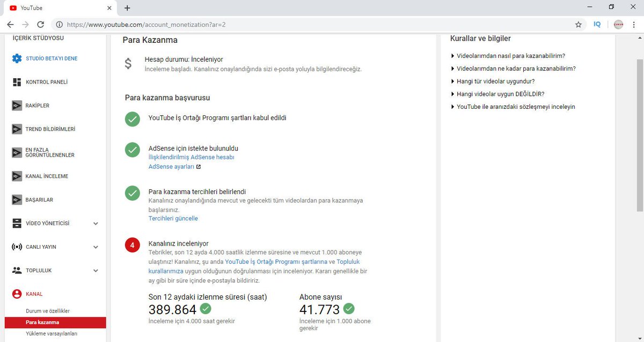
Task: Click the Tercihleri güncelle link
Action: point(173,219)
